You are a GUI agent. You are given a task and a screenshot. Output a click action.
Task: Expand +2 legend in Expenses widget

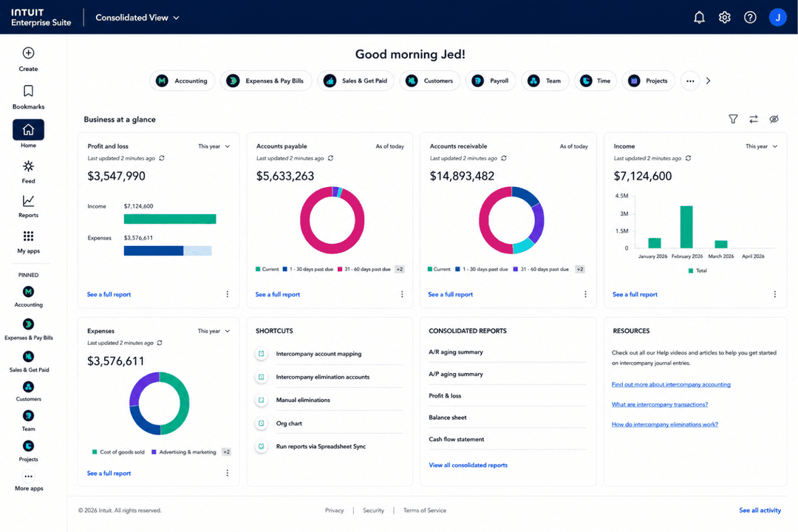(227, 452)
